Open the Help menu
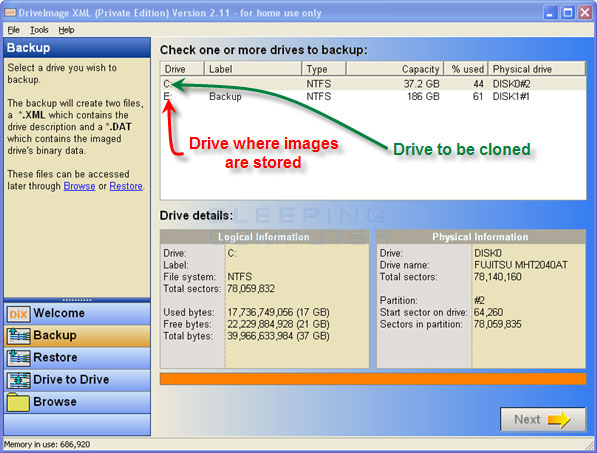This screenshot has height=453, width=597. point(66,30)
